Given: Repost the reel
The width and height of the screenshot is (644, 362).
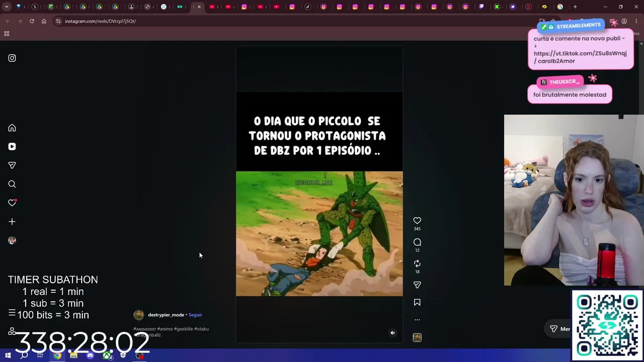Looking at the screenshot, I should (417, 263).
